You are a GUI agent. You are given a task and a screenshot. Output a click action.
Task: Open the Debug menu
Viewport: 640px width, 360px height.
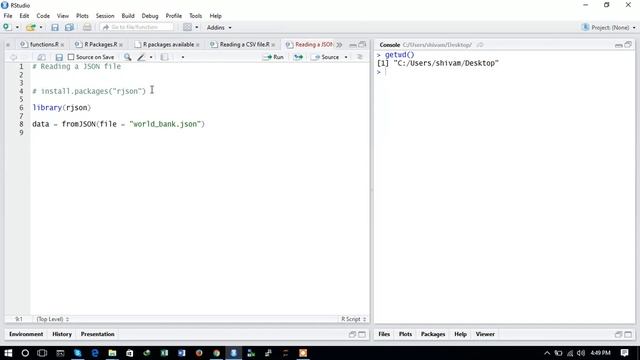pos(150,16)
